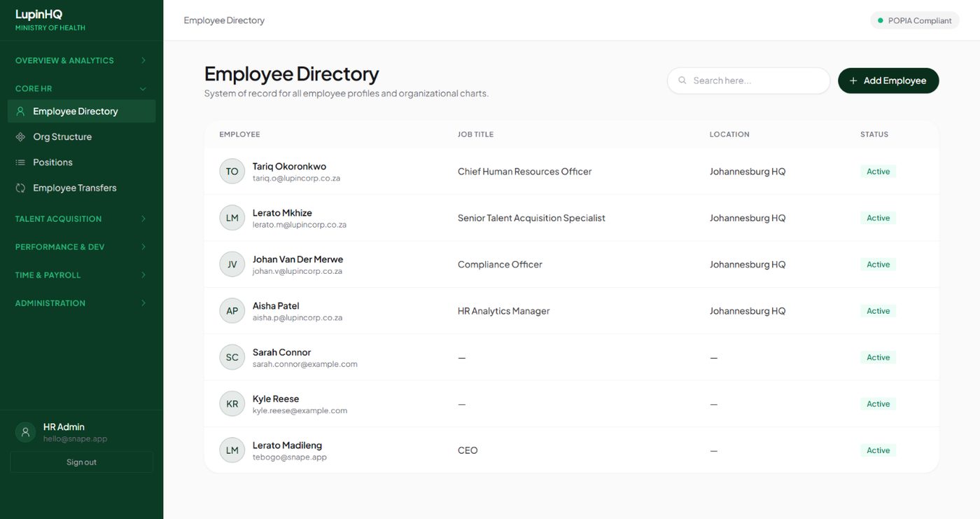
Task: Expand the Overview & Analytics chevron
Action: [x=143, y=60]
